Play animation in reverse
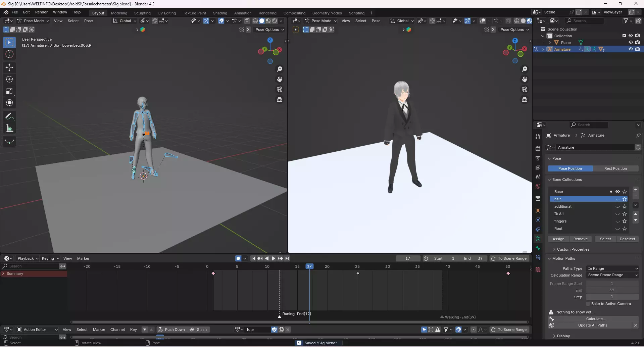The width and height of the screenshot is (644, 347). 267,258
